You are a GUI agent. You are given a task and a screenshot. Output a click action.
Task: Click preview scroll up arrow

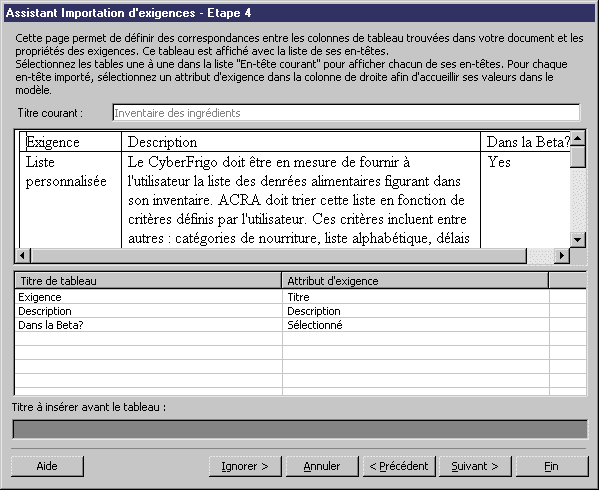point(577,138)
